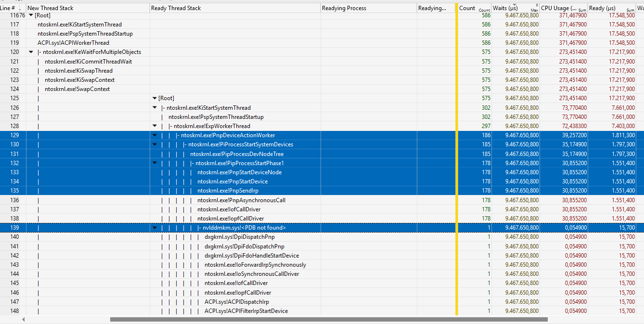The width and height of the screenshot is (644, 324).
Task: Select ACPI.sys!ACPIFilterIrpStartDevice row
Action: coord(246,311)
